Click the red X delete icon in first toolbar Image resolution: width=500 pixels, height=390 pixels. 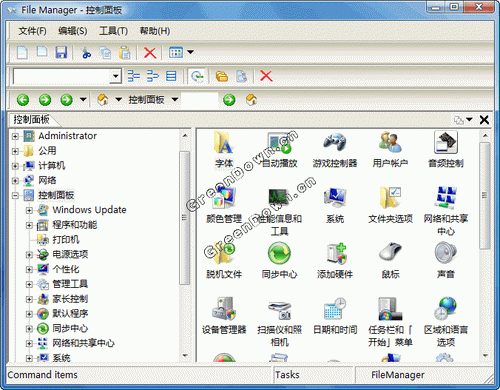[150, 53]
